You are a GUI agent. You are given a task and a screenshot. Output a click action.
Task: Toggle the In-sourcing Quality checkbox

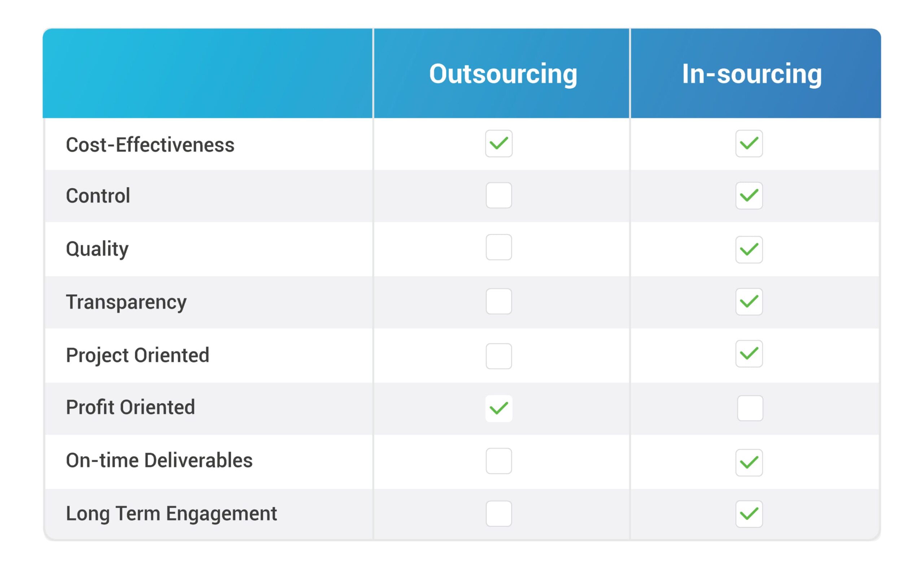749,249
